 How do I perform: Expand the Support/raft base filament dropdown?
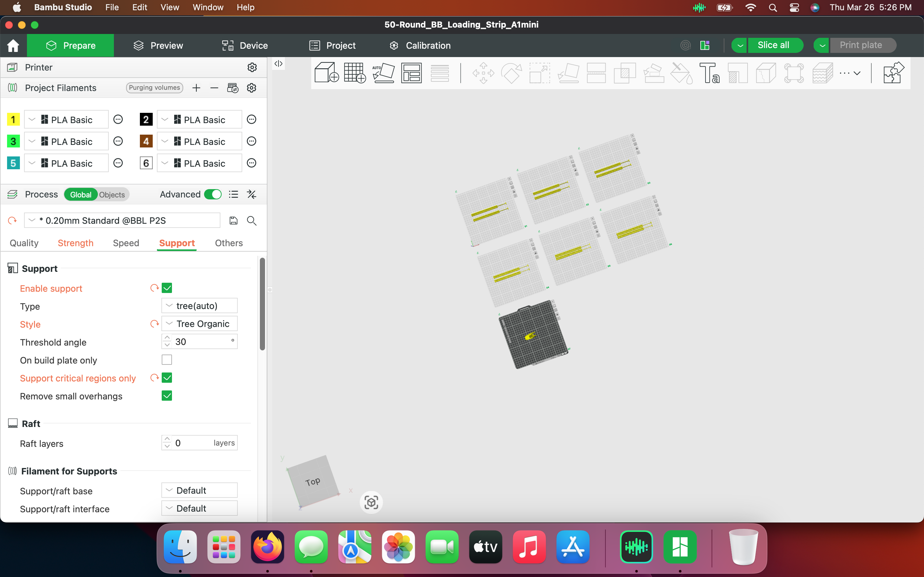click(199, 490)
